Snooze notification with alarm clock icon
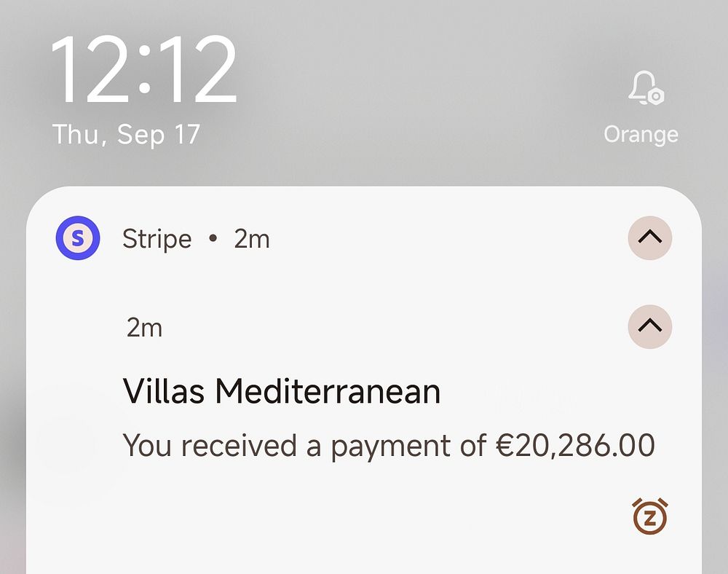Viewport: 728px width, 574px height. click(x=650, y=516)
